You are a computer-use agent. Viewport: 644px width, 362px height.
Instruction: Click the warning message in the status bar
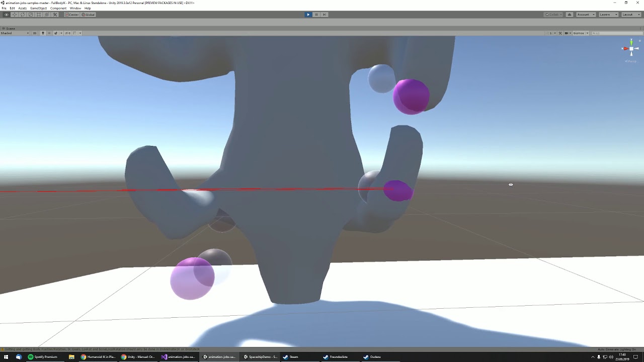[101, 349]
